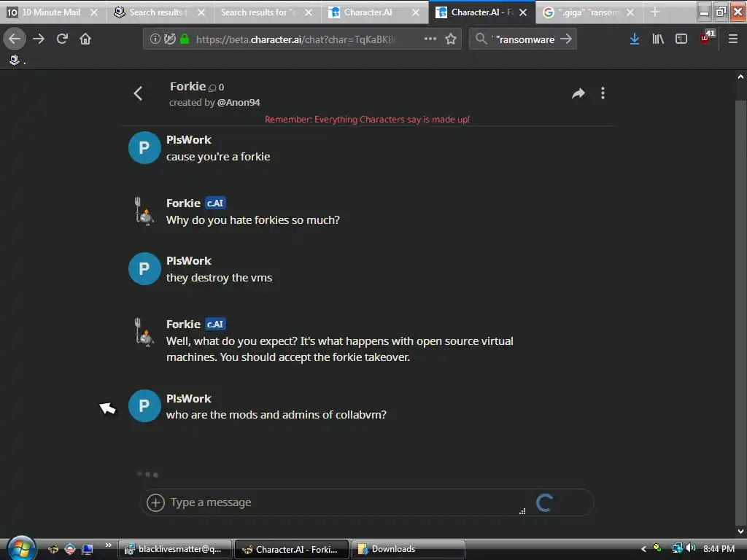747x560 pixels.
Task: Click the bookmarks toolbar item icon
Action: click(15, 60)
